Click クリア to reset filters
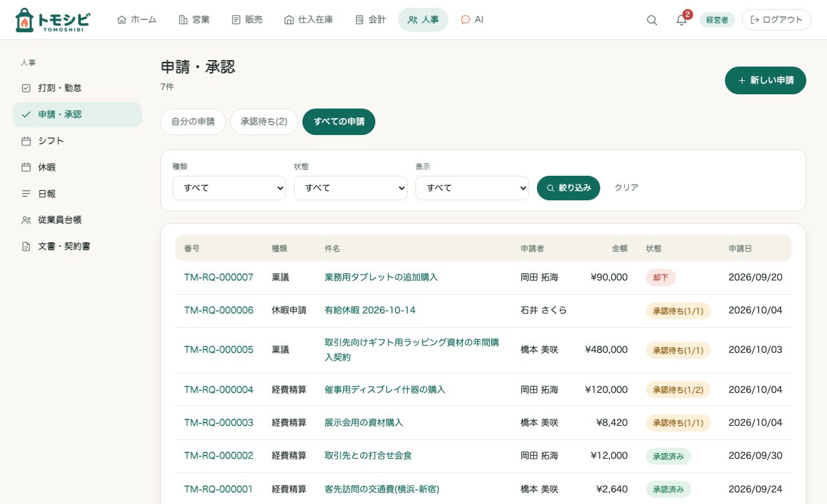Viewport: 827px width, 504px height. click(627, 188)
